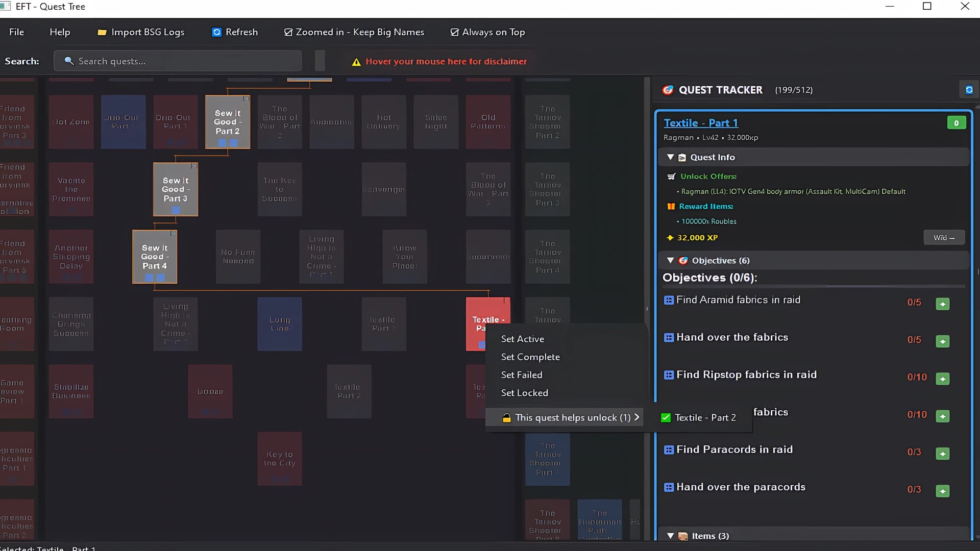Click the '32,000 XP' reward text
This screenshot has width=980, height=551.
pyautogui.click(x=697, y=238)
